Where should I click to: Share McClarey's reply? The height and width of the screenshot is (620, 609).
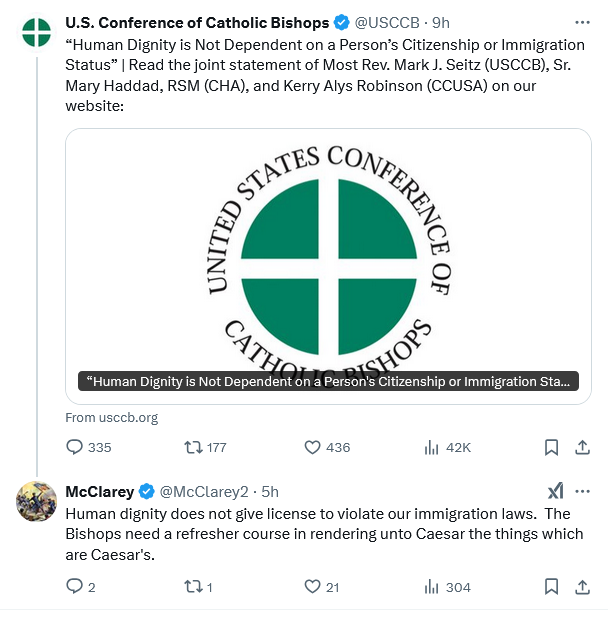pos(581,587)
